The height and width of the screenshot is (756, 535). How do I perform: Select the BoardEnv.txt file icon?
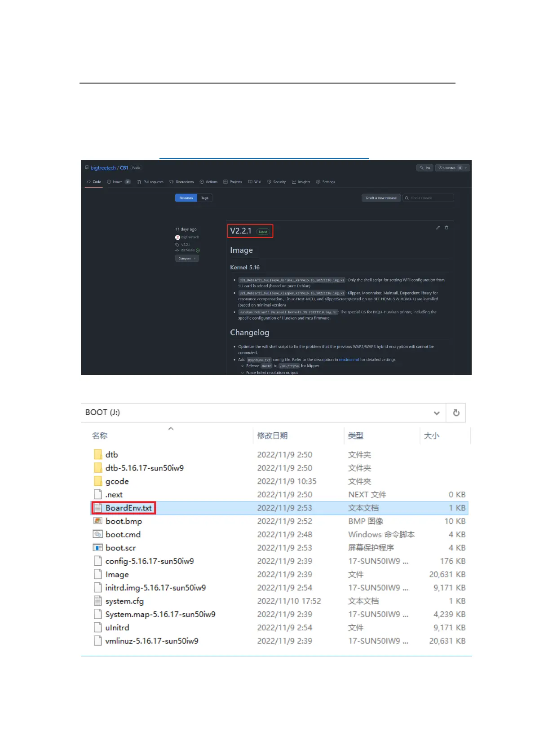click(98, 508)
